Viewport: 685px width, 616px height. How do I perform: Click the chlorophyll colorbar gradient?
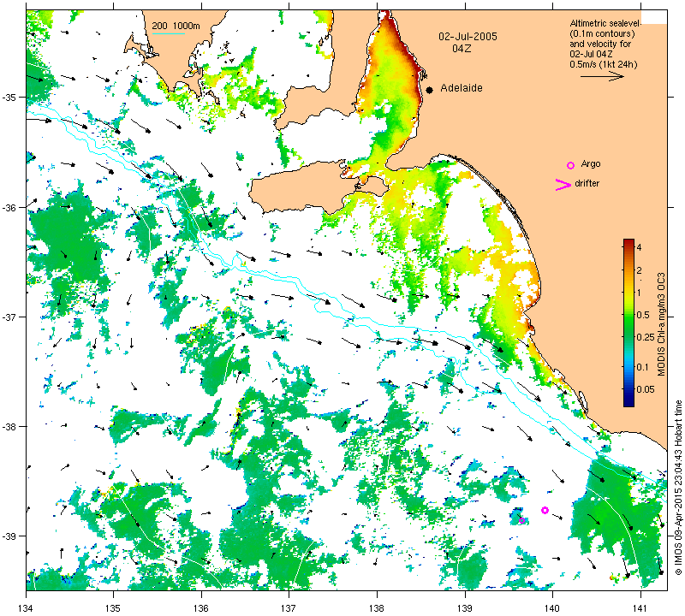coord(628,323)
